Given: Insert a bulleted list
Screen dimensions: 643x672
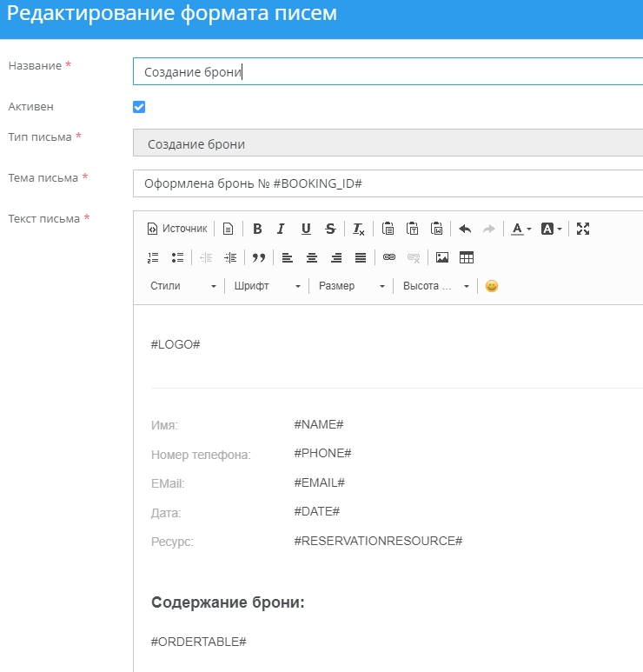Looking at the screenshot, I should click(x=178, y=257).
